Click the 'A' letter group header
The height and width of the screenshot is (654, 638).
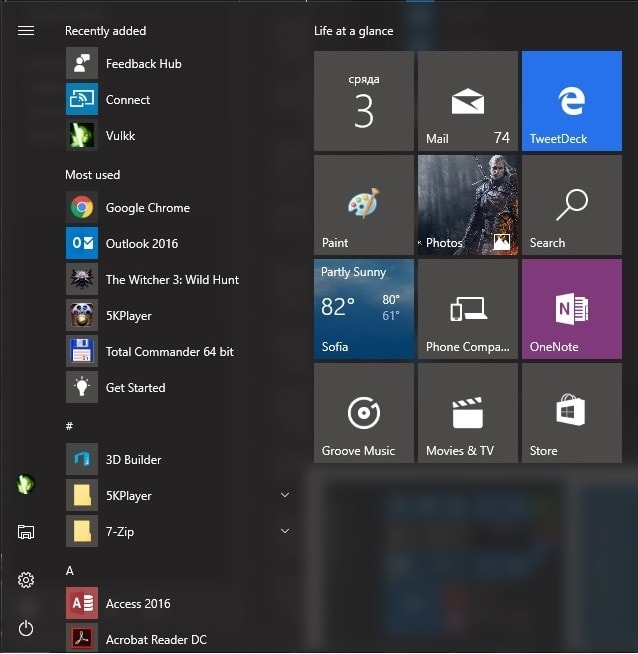click(x=70, y=570)
